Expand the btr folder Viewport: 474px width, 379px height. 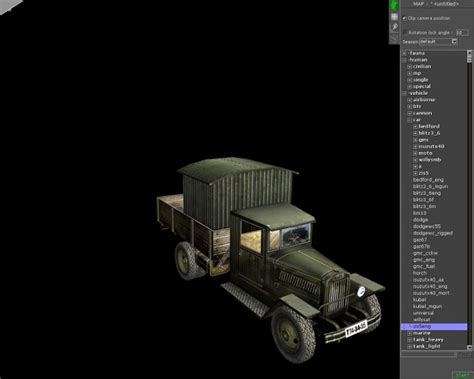pos(410,107)
